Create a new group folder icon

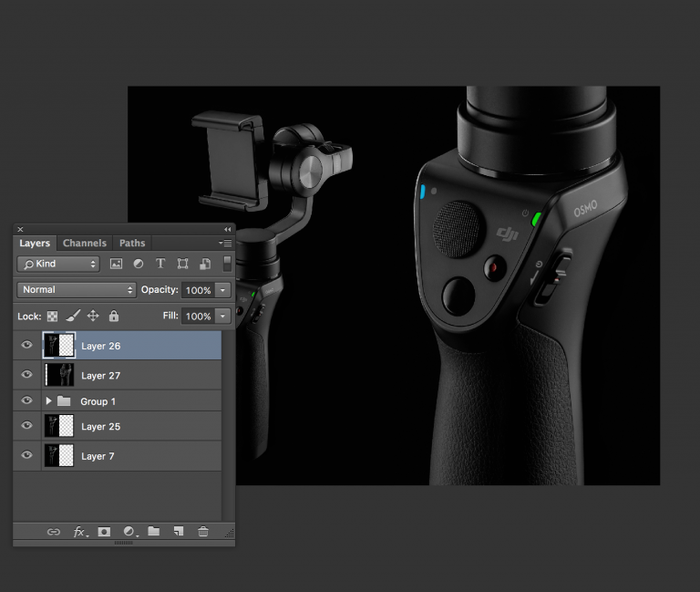tap(154, 531)
